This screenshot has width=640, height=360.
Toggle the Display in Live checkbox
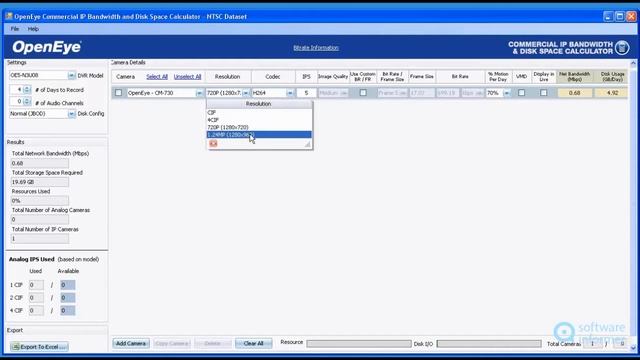[x=544, y=93]
